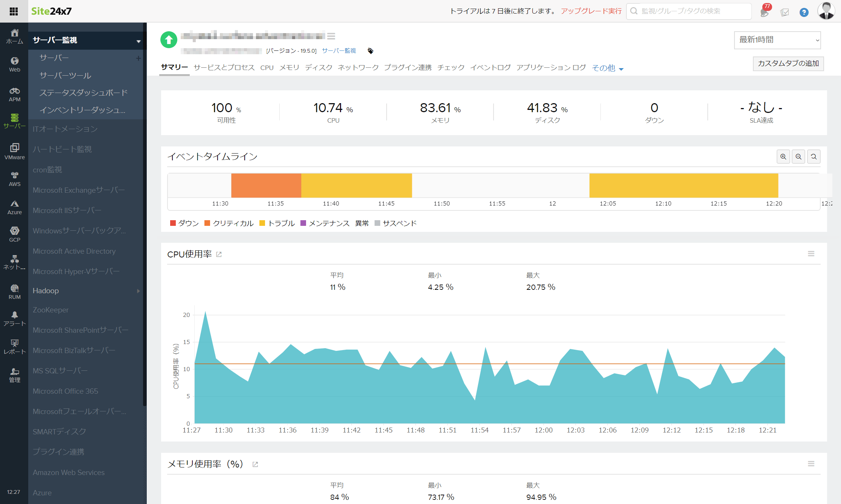This screenshot has width=841, height=504.
Task: Click the アップグレード実行 link
Action: [x=591, y=11]
